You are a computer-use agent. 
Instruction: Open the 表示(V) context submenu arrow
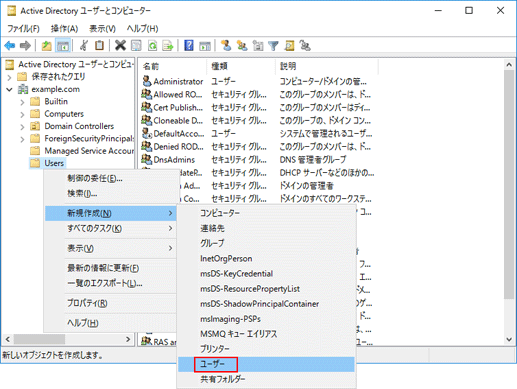170,248
